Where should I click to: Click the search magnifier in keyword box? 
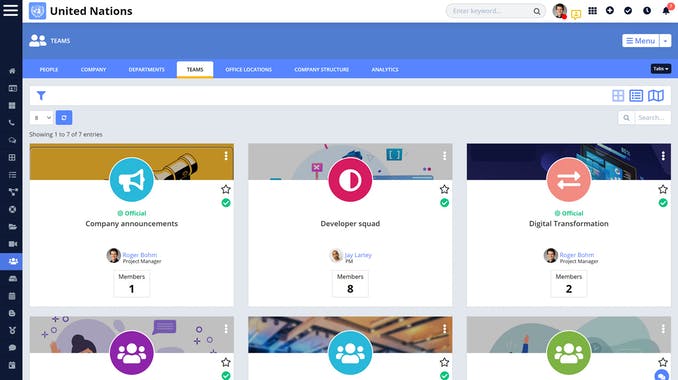(537, 11)
